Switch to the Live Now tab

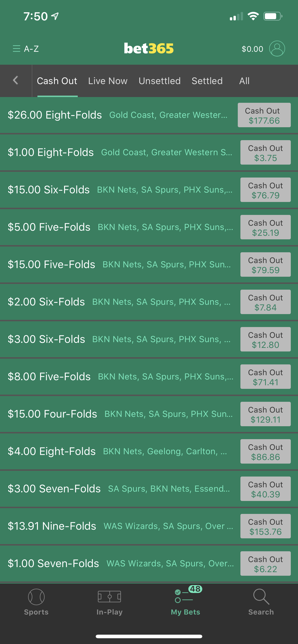(x=108, y=81)
